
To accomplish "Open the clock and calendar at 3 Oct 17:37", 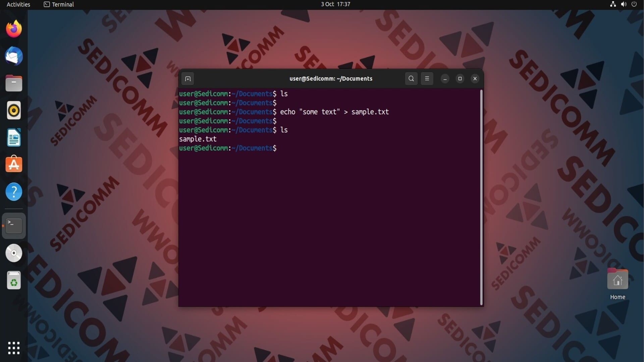I will [335, 4].
